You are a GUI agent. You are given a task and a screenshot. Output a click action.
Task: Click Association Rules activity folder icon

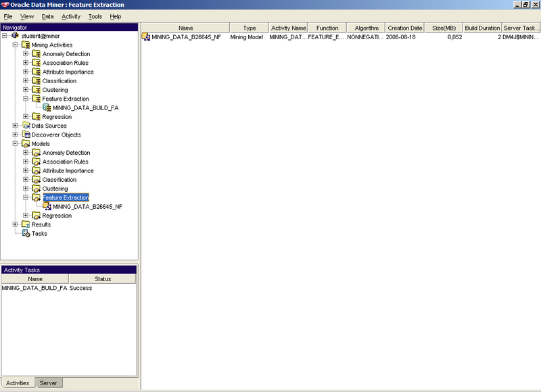tap(37, 63)
